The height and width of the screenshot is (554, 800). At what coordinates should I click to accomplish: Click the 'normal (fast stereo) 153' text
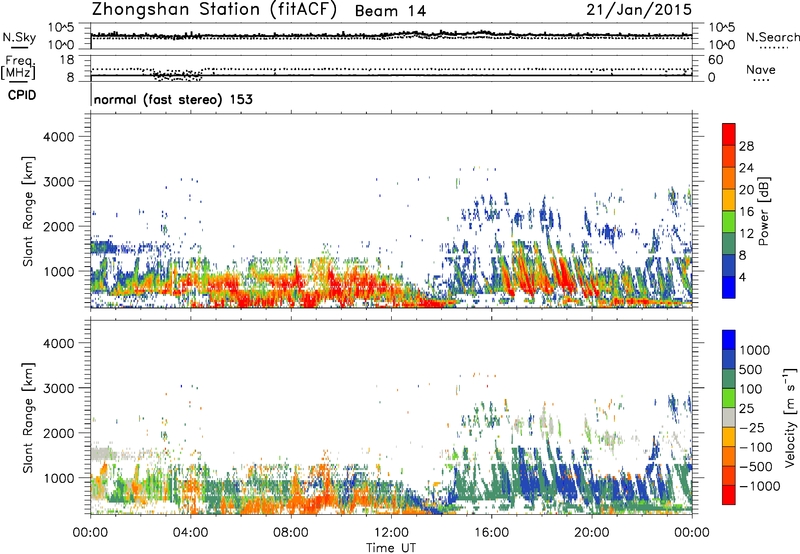click(173, 100)
